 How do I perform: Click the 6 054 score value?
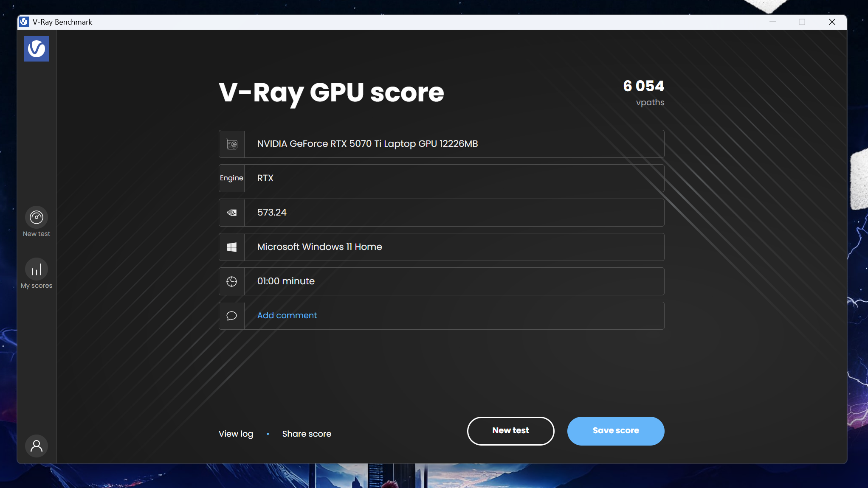(643, 86)
